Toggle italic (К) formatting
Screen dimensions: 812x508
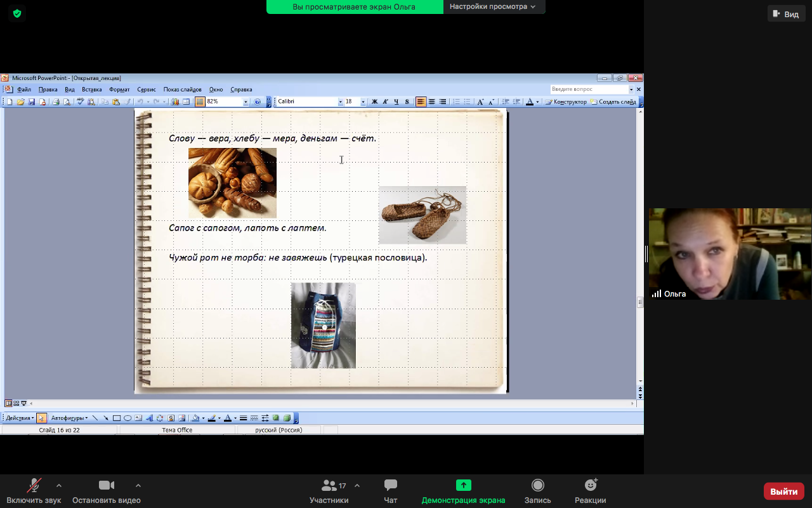point(385,102)
